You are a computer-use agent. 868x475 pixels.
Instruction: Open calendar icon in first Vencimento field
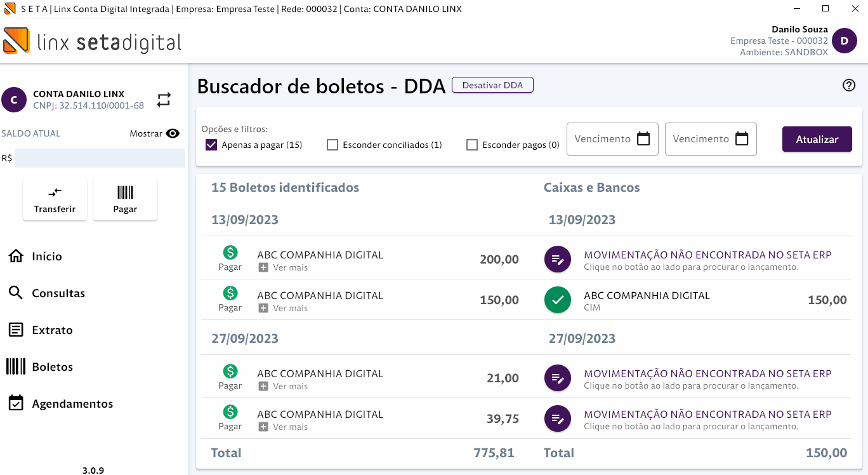click(643, 138)
